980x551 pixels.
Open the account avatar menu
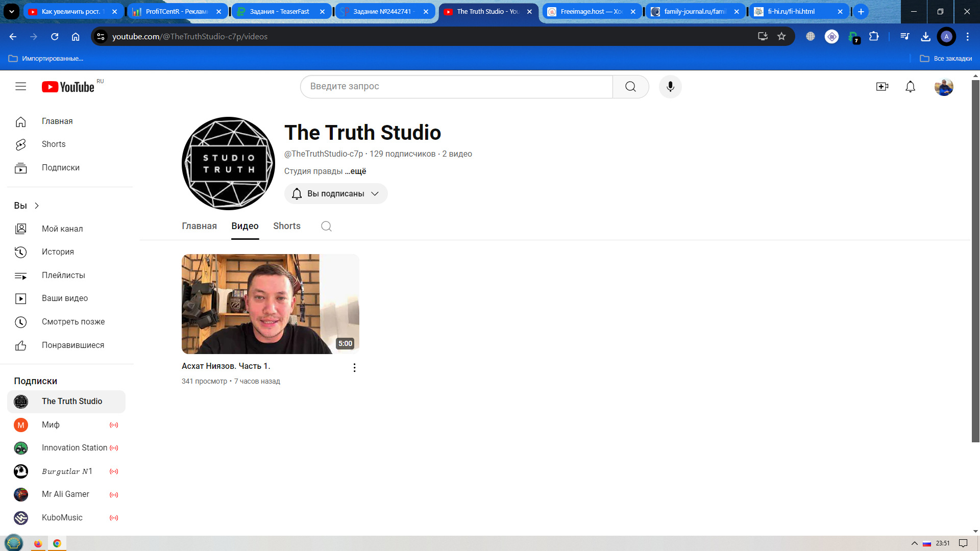(x=944, y=87)
